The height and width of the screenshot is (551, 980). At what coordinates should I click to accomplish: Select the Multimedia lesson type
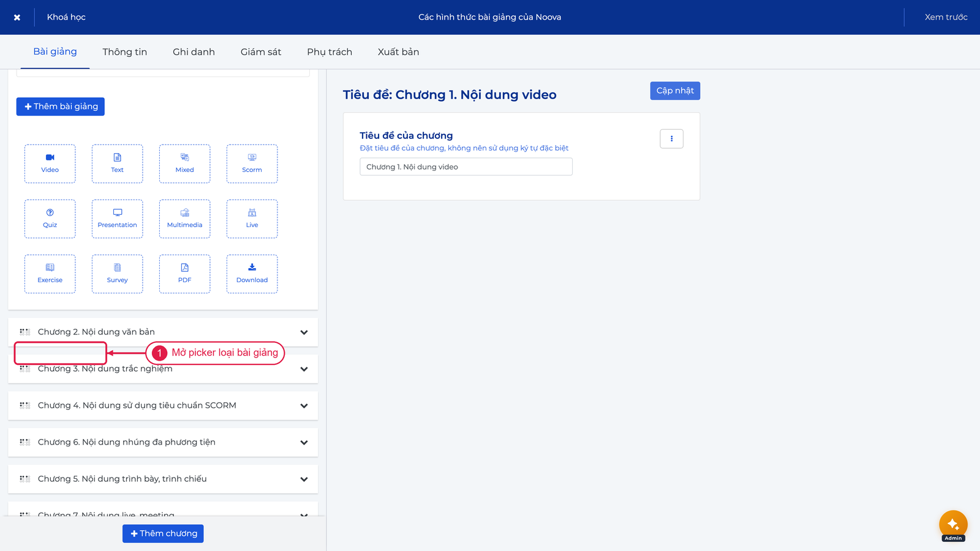(184, 219)
